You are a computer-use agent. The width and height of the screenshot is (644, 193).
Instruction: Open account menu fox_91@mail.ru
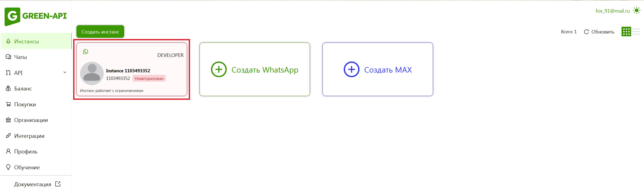coord(612,11)
